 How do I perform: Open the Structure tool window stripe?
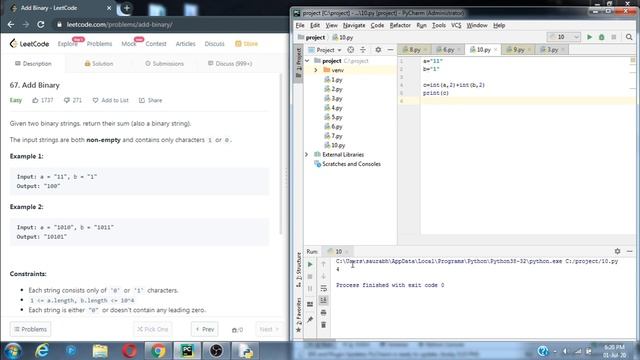(x=298, y=269)
